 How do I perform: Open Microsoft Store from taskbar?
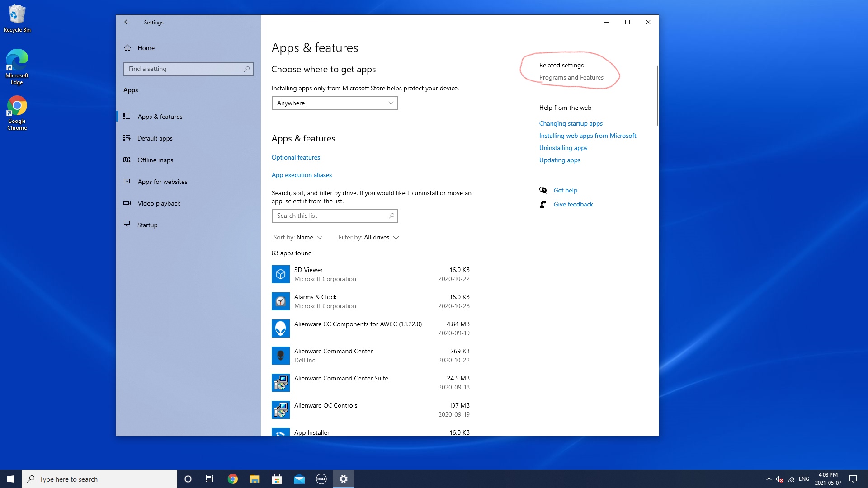pyautogui.click(x=277, y=479)
